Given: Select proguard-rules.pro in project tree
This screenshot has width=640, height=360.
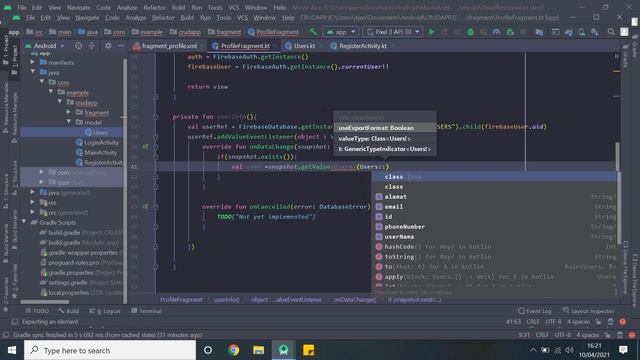Looking at the screenshot, I should 73,262.
